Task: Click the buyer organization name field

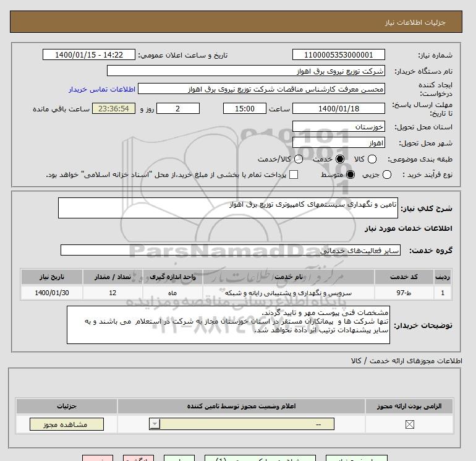Action: point(246,71)
